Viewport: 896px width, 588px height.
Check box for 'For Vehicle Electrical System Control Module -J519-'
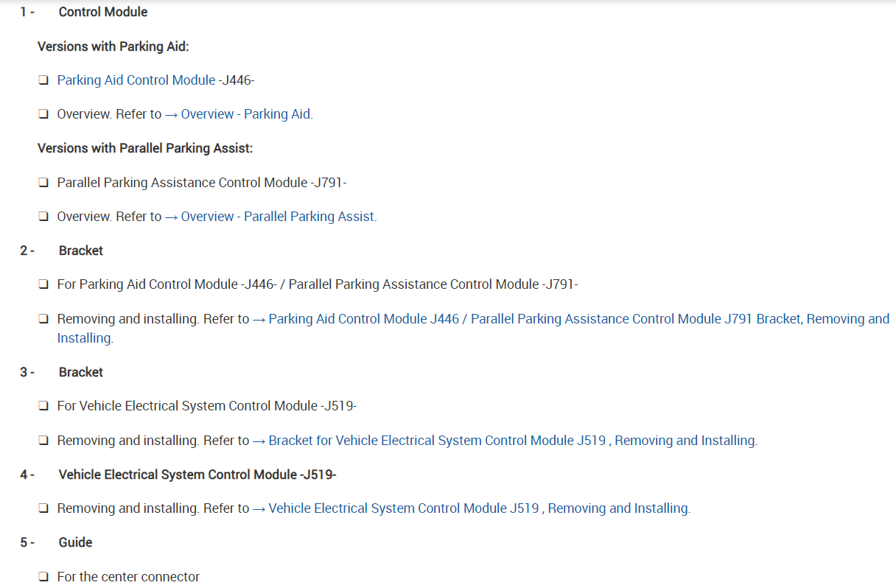[x=43, y=406]
